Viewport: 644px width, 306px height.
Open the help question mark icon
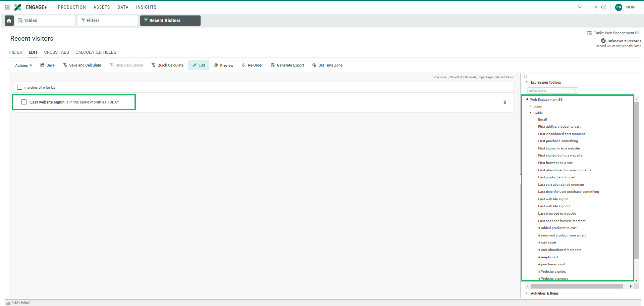[604, 7]
